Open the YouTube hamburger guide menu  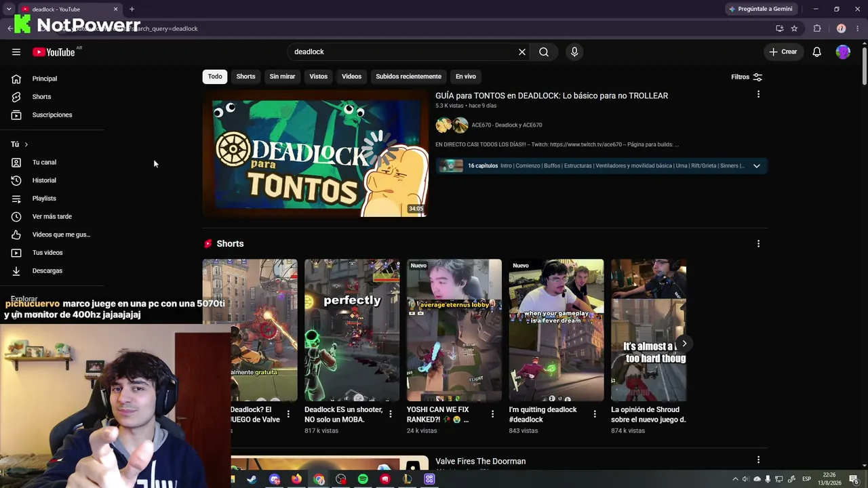(x=16, y=52)
